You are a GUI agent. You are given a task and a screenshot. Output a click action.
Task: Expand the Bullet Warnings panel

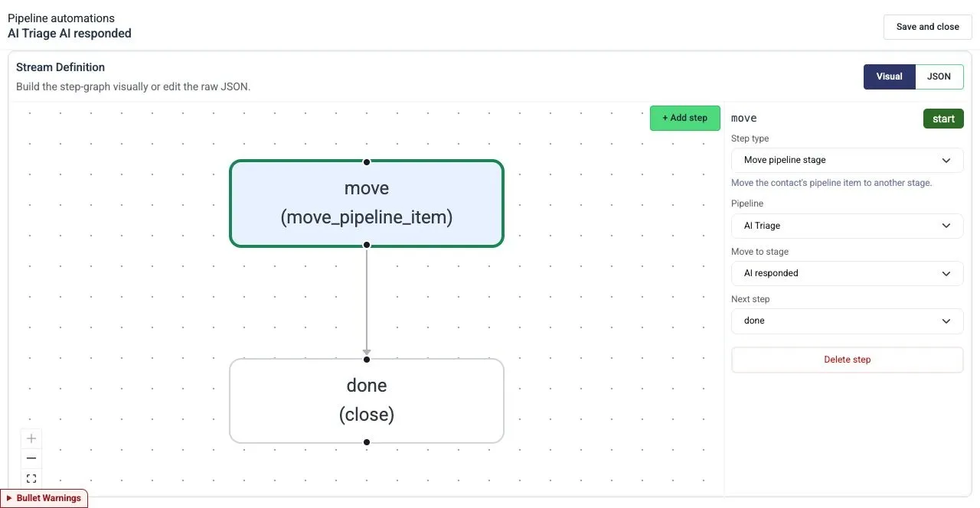coord(44,498)
